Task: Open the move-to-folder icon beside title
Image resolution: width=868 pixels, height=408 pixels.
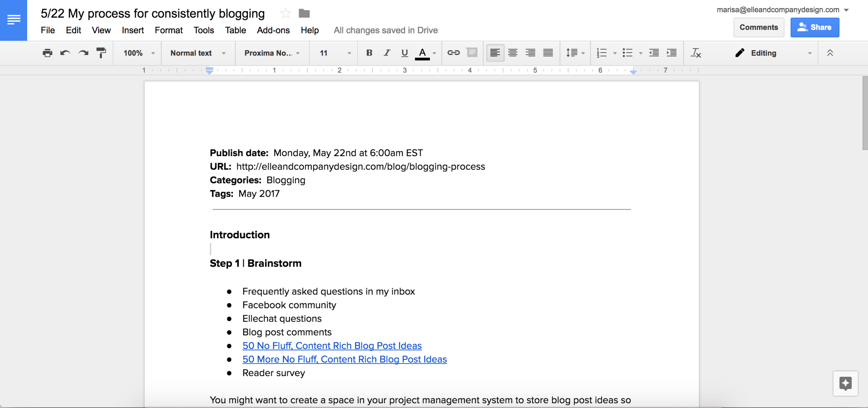Action: pos(304,14)
